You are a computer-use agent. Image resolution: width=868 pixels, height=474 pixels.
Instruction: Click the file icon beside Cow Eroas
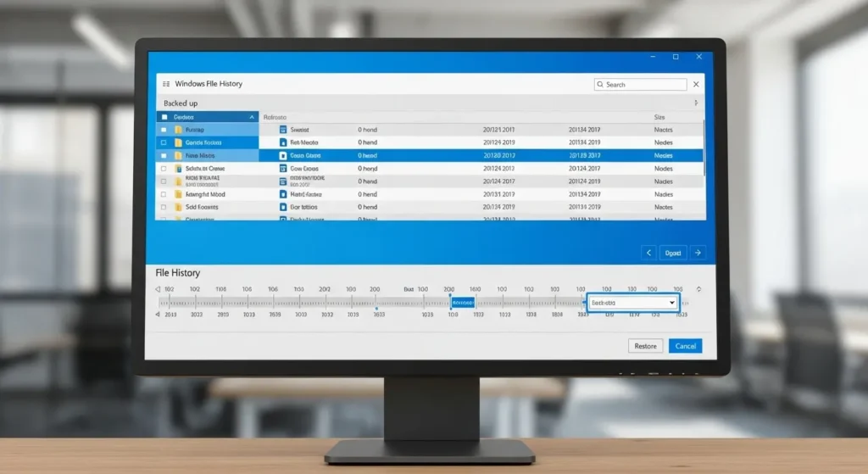click(283, 169)
